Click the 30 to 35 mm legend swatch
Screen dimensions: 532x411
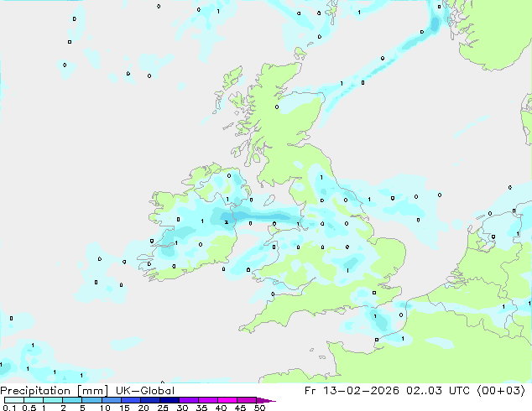click(x=188, y=400)
